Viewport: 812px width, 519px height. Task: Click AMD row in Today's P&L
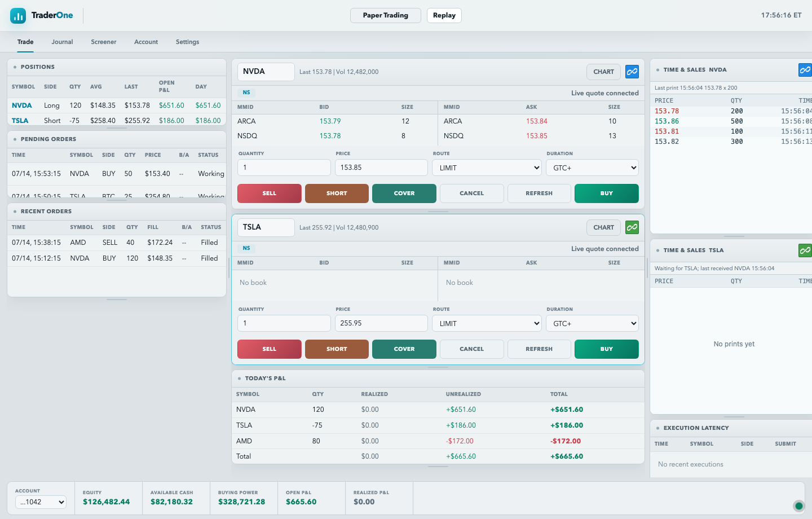(438, 441)
